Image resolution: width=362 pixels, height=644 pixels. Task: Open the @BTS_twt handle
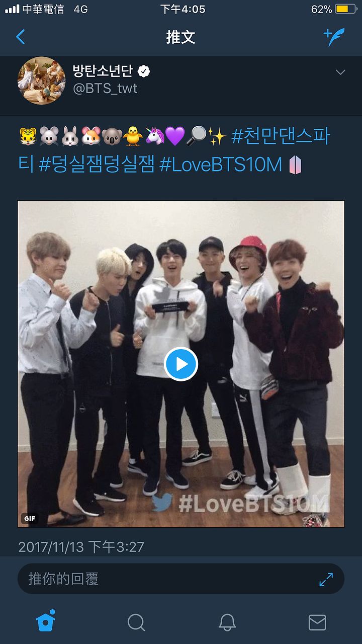105,89
